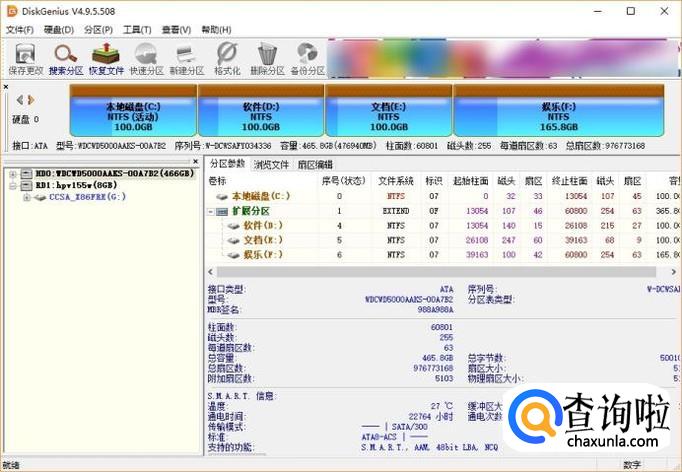Select CCSA_X86FRE(G:) tree item
Screen dimensions: 682x472
click(87, 197)
